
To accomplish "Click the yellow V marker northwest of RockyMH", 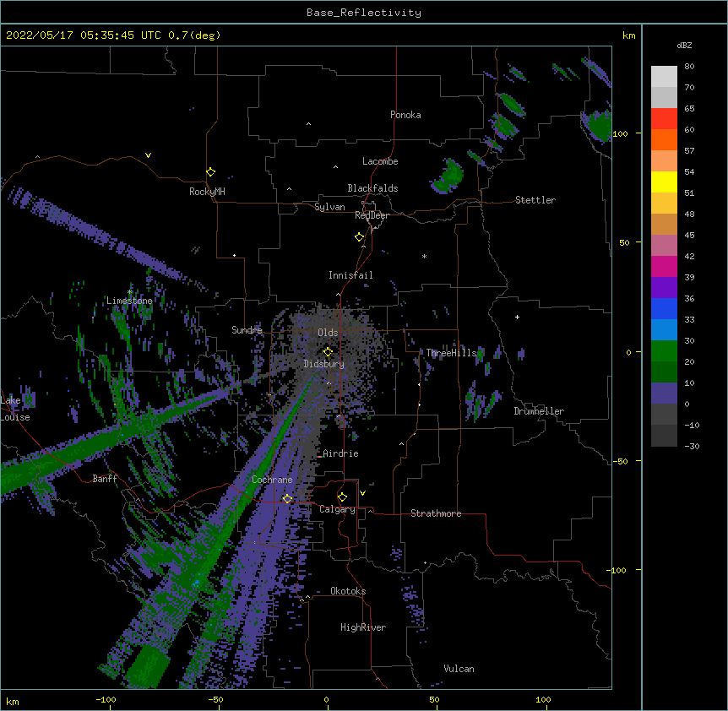I will 148,155.
